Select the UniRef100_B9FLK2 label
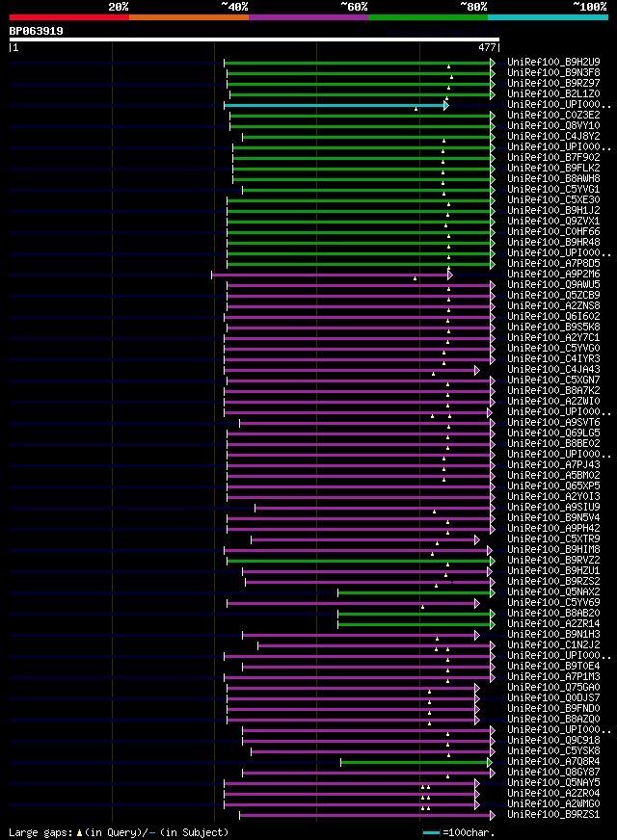 click(x=553, y=169)
